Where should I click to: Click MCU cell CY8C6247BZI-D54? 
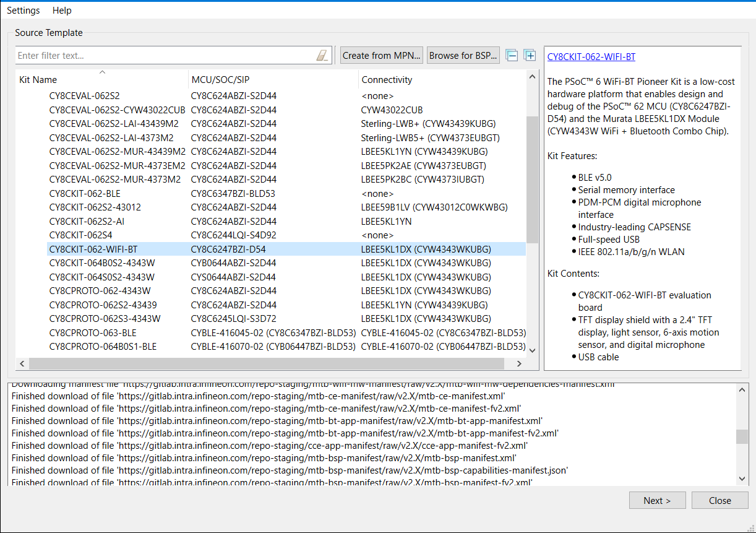pyautogui.click(x=228, y=249)
